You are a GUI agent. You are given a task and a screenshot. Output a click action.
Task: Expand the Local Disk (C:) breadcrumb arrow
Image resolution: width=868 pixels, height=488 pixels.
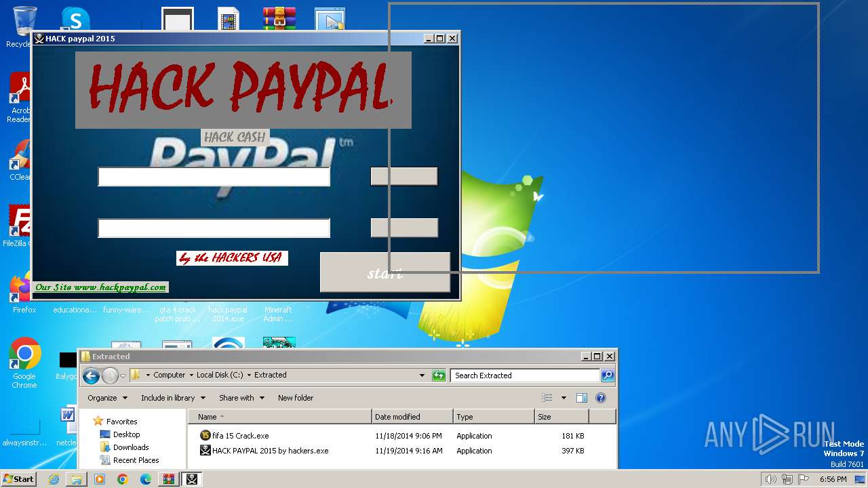pyautogui.click(x=249, y=375)
